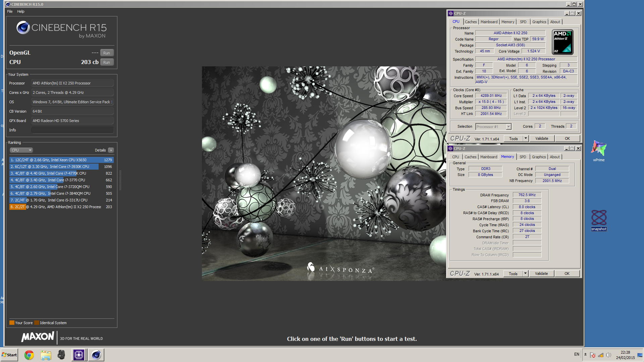Expand Tools dropdown arrow in bottom CPU-Z
Screen dimensions: 644x362
525,274
